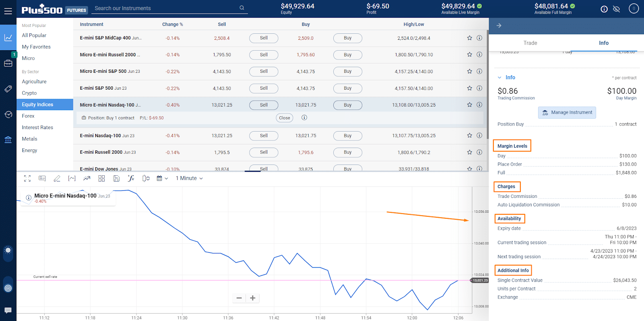This screenshot has height=321, width=644.
Task: Open closed positions history sidebar icon
Action: 8,115
